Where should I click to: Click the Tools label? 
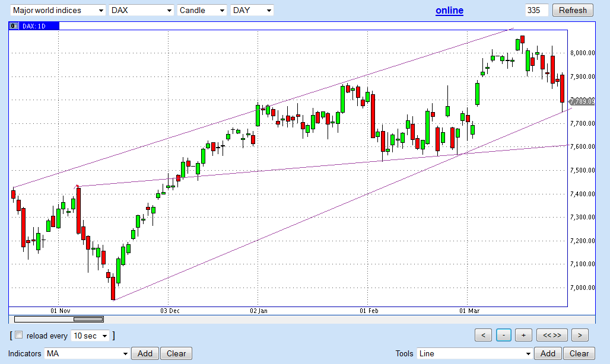click(404, 353)
